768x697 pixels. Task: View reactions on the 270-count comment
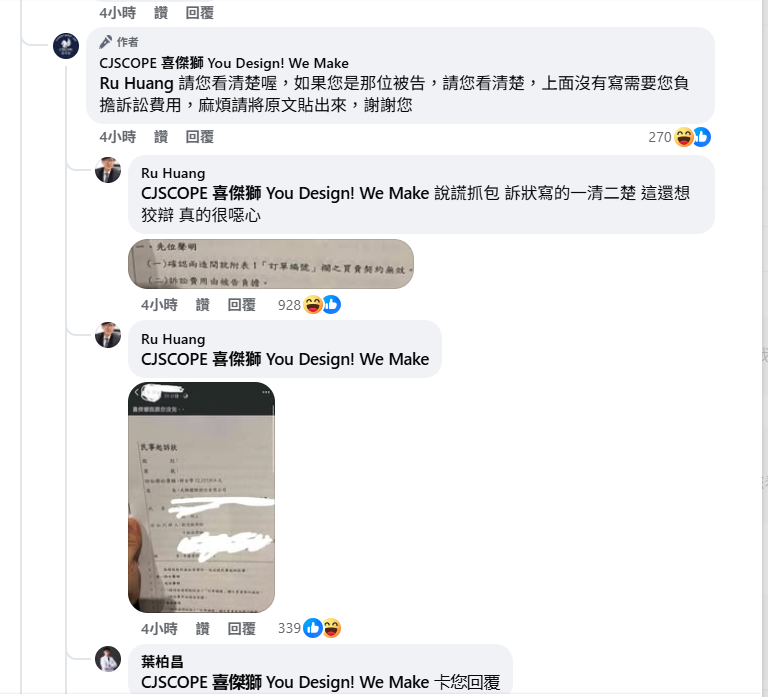pos(679,137)
